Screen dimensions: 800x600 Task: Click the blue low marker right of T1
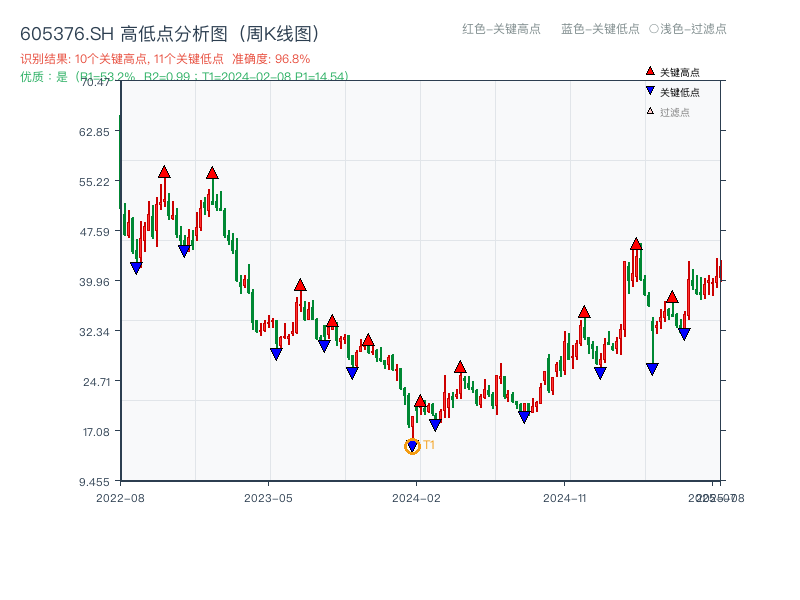(x=435, y=424)
